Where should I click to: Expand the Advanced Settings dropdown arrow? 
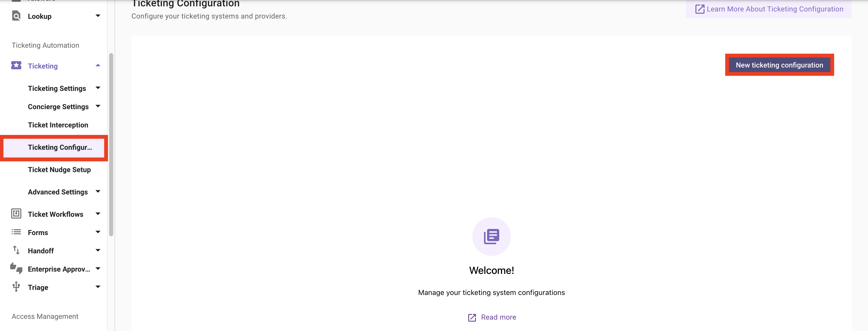pyautogui.click(x=98, y=191)
